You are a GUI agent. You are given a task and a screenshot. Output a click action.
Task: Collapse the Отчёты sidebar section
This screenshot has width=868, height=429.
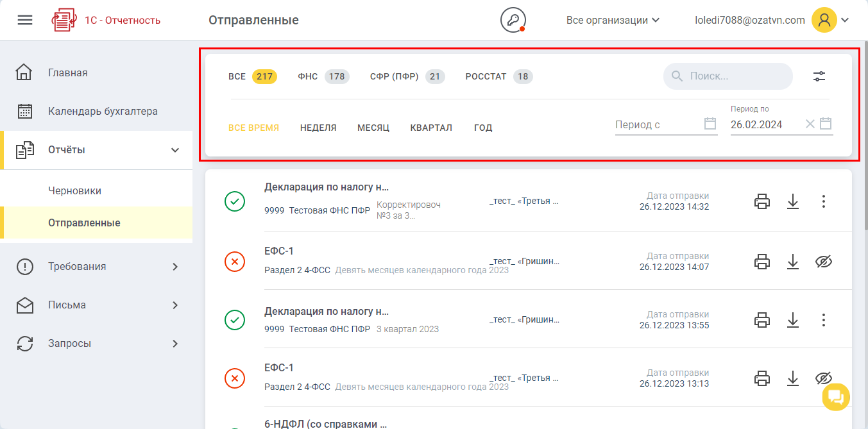pos(175,150)
